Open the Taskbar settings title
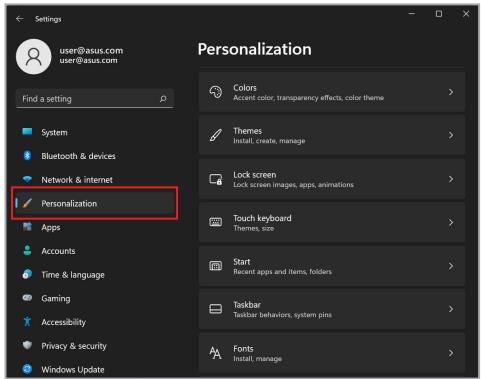 click(247, 305)
